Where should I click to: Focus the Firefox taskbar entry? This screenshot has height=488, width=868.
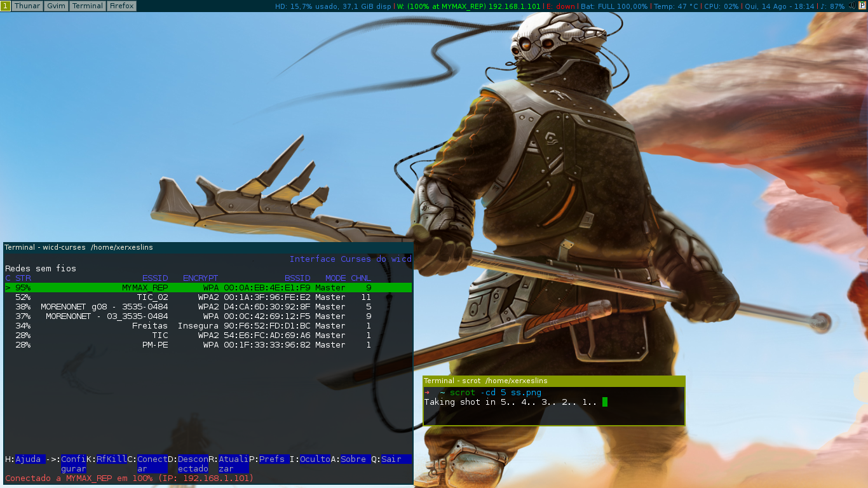click(121, 6)
